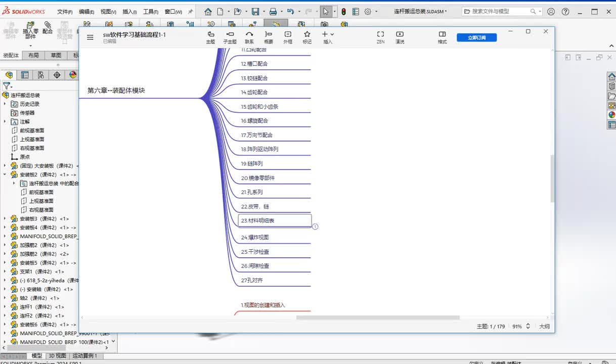Add a 子主题 subtopic
This screenshot has height=364, width=616.
[230, 37]
